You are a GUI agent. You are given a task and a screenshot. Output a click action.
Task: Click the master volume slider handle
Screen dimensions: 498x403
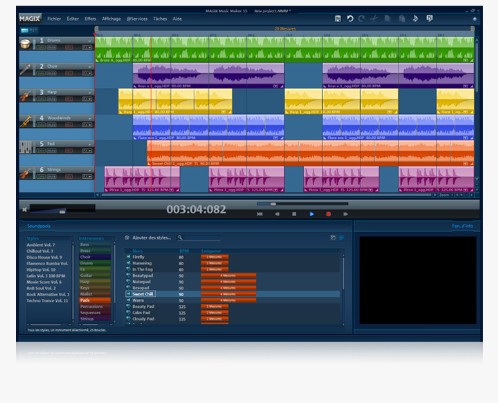[62, 211]
